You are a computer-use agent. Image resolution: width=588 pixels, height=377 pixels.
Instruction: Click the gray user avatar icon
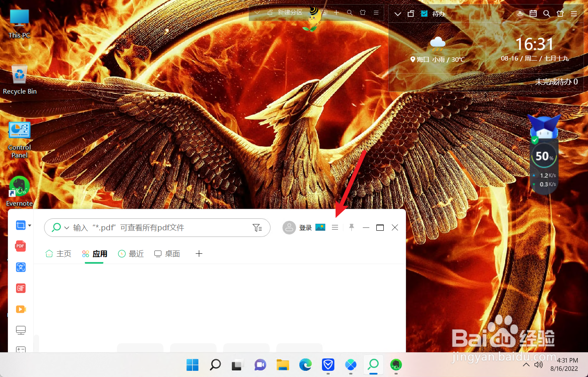click(x=289, y=227)
